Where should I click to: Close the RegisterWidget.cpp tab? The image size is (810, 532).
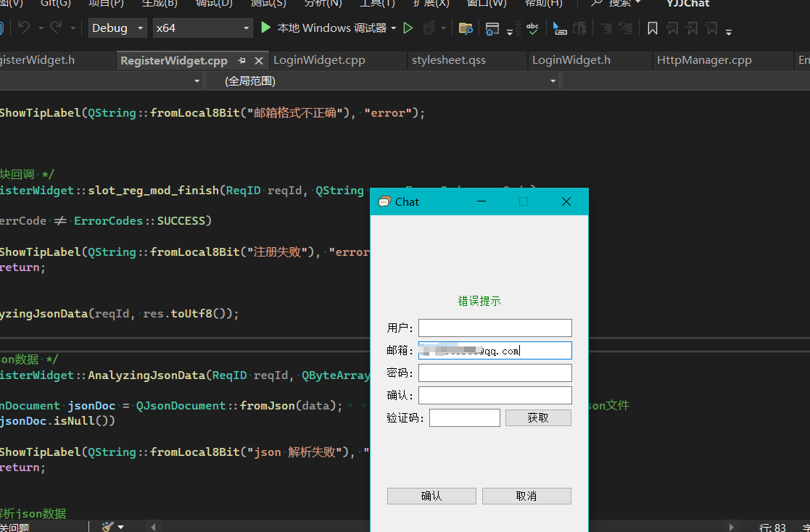(x=259, y=60)
